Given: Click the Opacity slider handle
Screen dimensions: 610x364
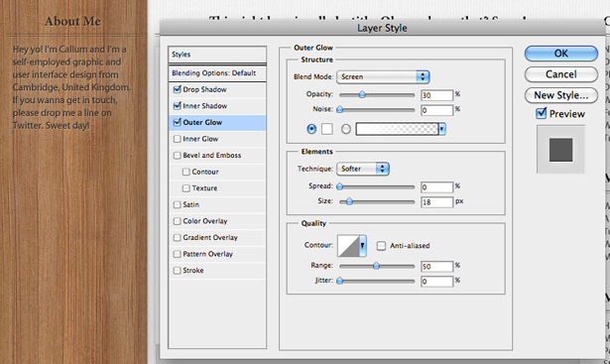Looking at the screenshot, I should [362, 94].
